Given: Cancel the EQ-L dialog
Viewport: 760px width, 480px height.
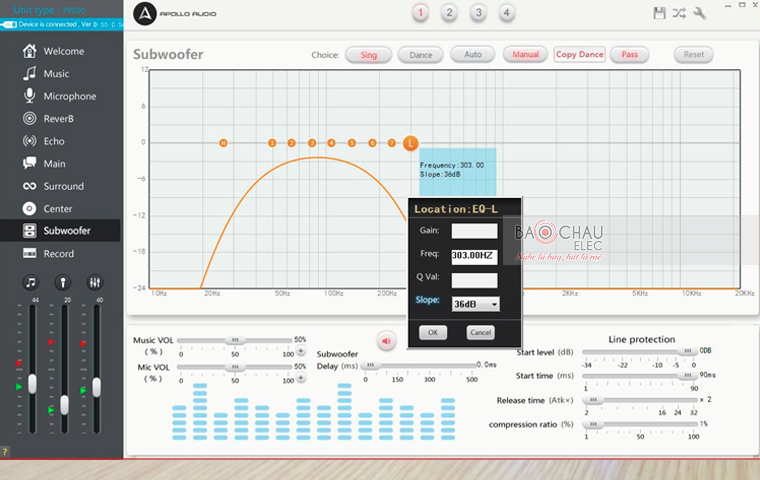Looking at the screenshot, I should (x=480, y=332).
